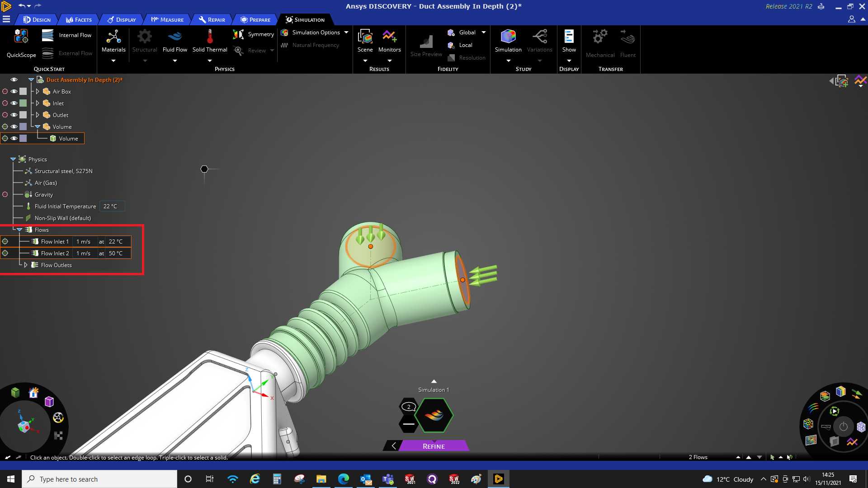Image resolution: width=868 pixels, height=488 pixels.
Task: Toggle visibility of the Volume solid body
Action: click(x=14, y=138)
